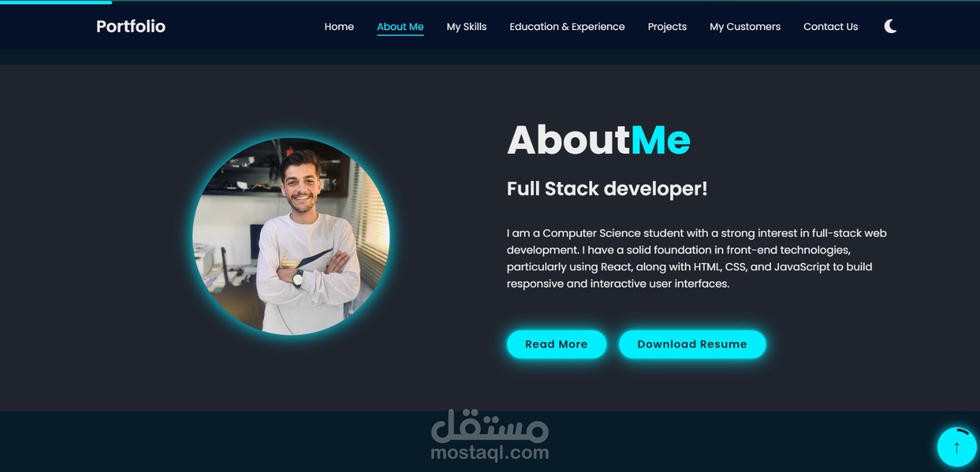This screenshot has width=980, height=472.
Task: Select the About Me nav item
Action: (x=400, y=27)
